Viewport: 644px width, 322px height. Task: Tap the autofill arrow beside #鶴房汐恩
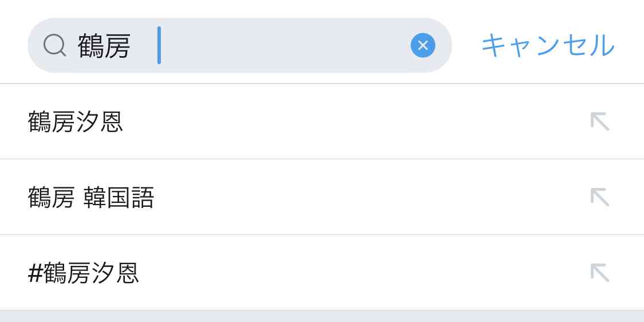coord(599,273)
